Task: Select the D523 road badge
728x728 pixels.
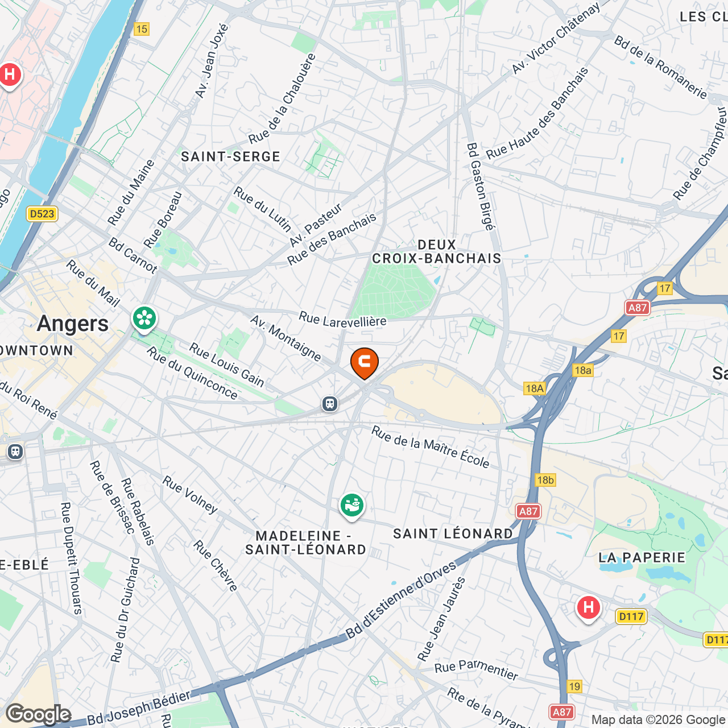Action: pos(42,214)
